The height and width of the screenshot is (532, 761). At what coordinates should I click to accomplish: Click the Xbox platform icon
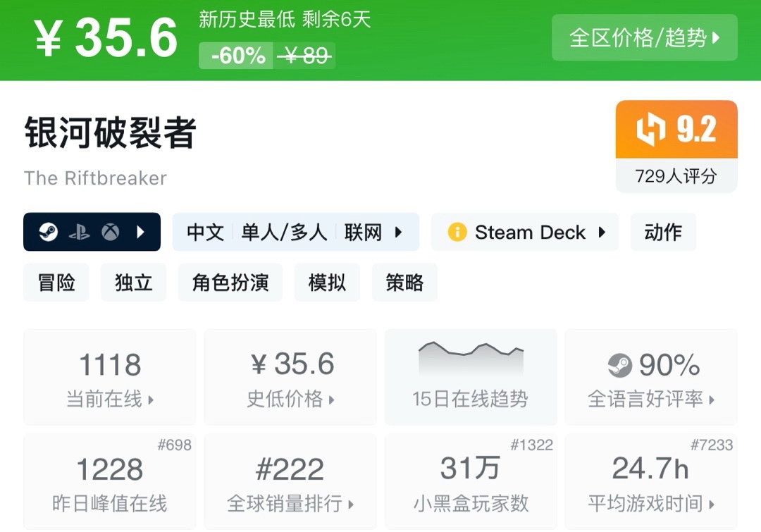110,233
